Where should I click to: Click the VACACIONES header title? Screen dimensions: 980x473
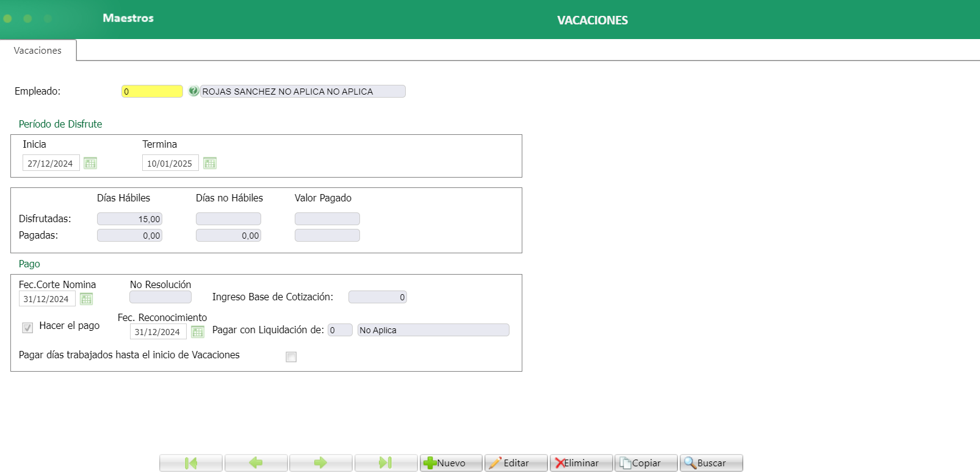click(x=593, y=20)
